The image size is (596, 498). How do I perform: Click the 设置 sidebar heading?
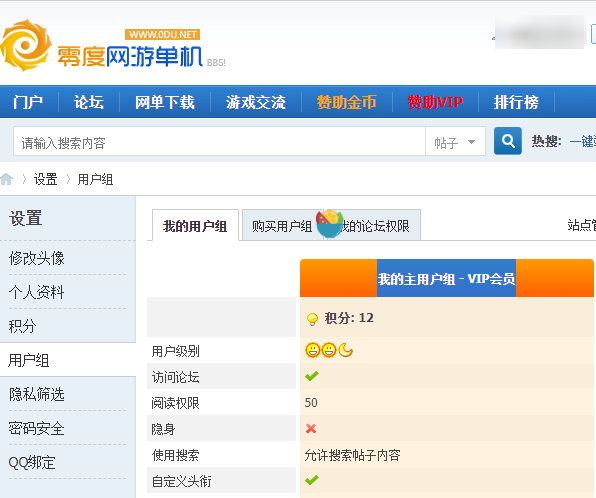click(x=25, y=218)
